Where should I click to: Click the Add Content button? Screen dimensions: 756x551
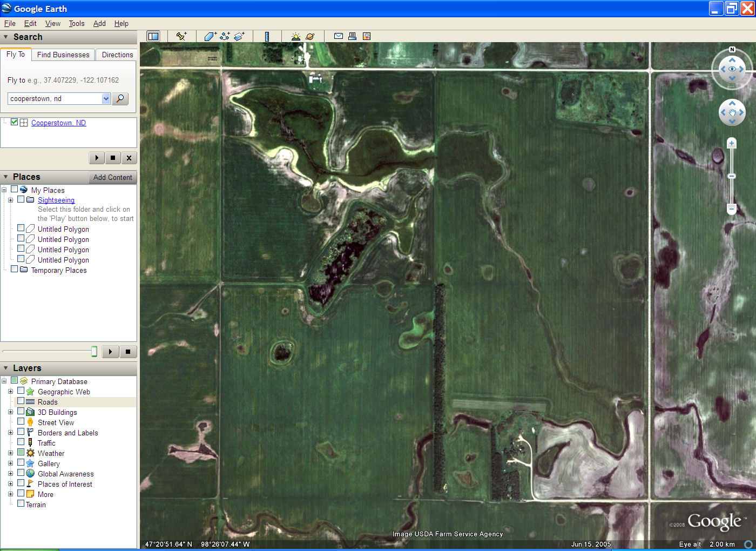[112, 177]
